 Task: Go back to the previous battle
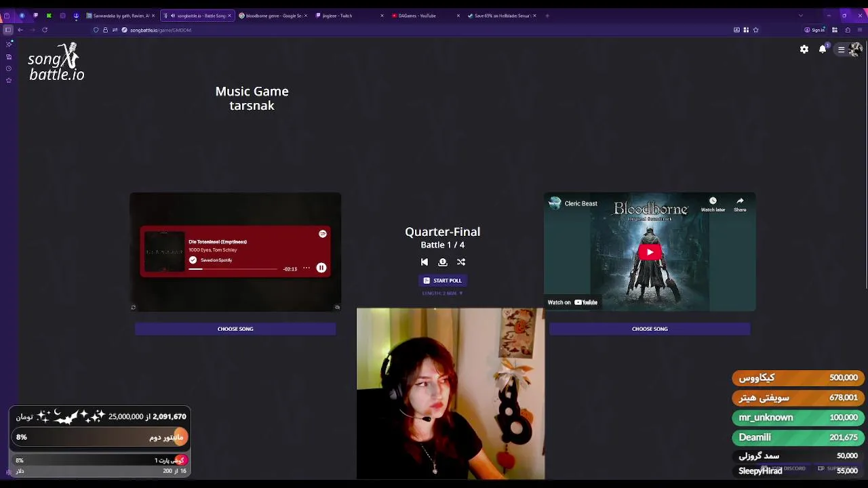(425, 262)
